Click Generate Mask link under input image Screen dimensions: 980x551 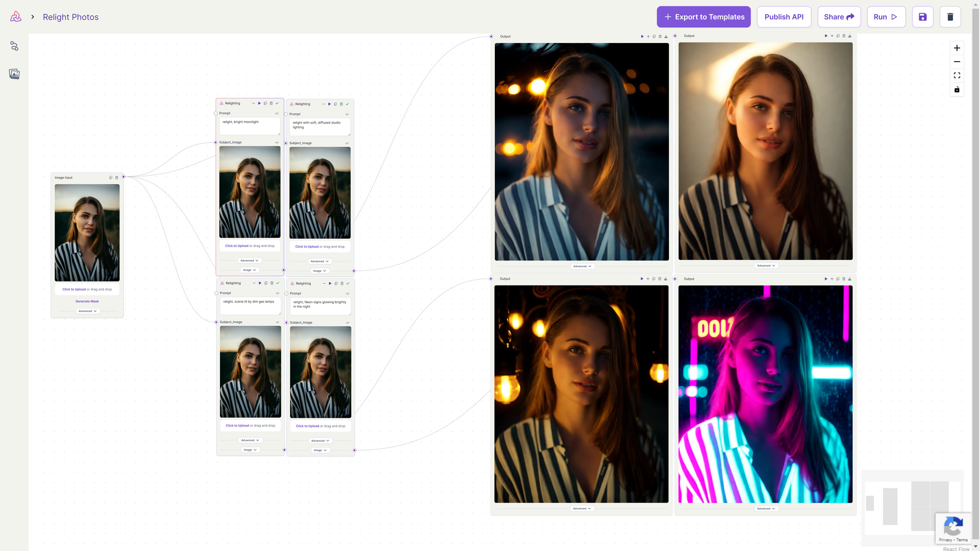tap(87, 301)
